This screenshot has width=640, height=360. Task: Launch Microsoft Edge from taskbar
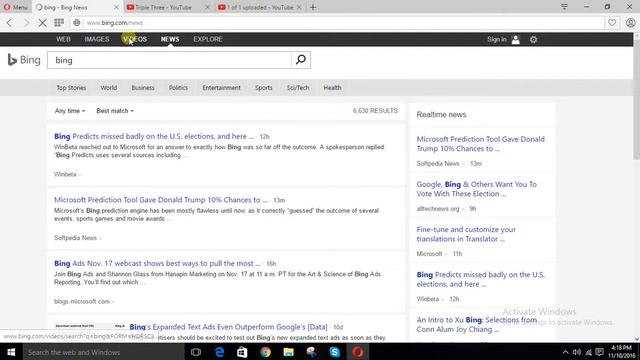(219, 352)
